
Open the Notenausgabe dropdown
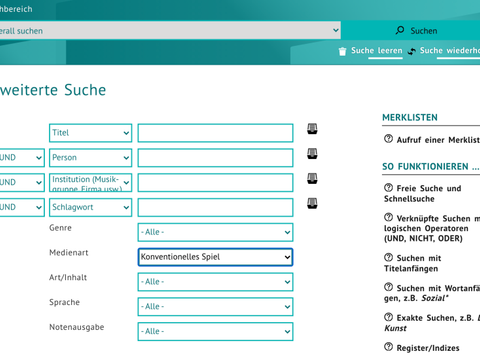click(x=215, y=332)
